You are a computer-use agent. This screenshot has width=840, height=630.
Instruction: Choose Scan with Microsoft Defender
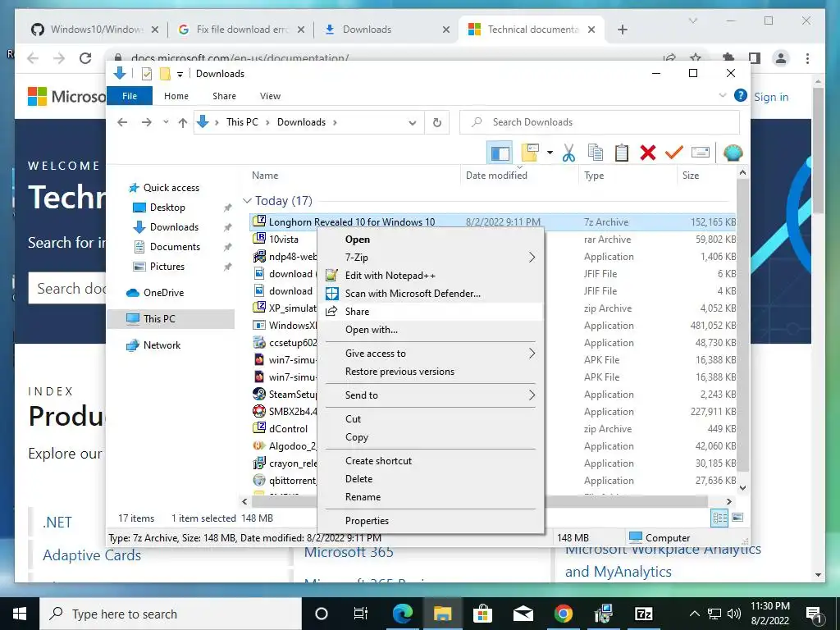click(431, 294)
